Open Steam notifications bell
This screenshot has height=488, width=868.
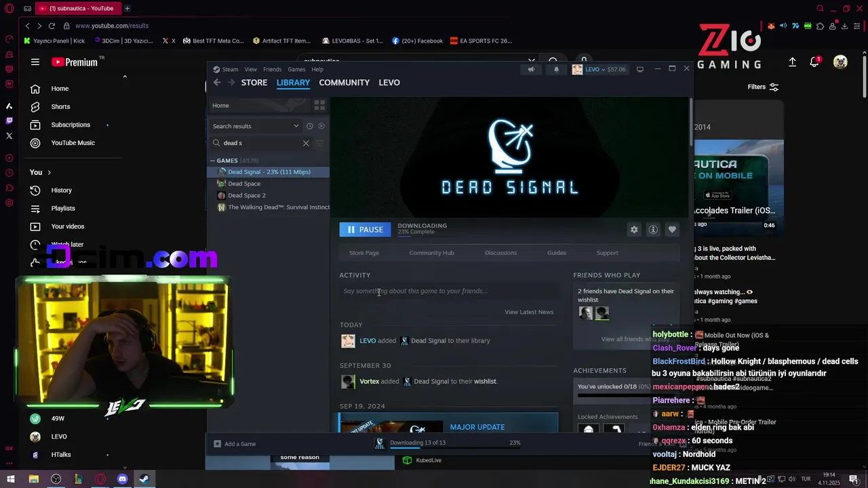pos(556,69)
